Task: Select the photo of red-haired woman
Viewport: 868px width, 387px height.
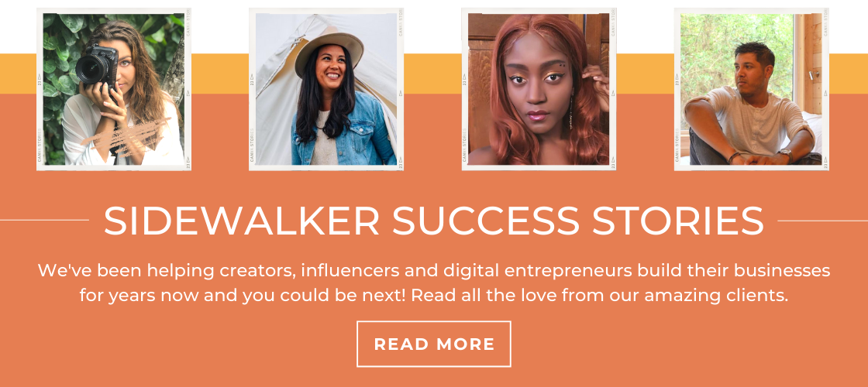Action: tap(539, 89)
